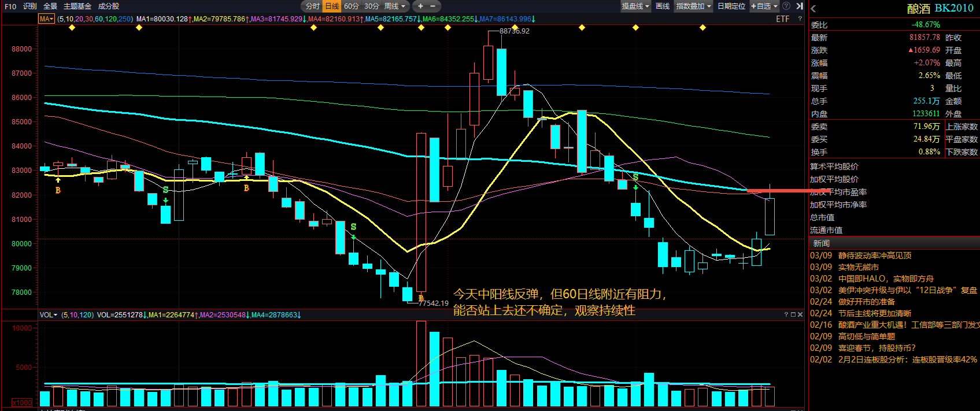This screenshot has height=411, width=980.
Task: Close the VOL indicator sub-panel
Action: (x=800, y=315)
